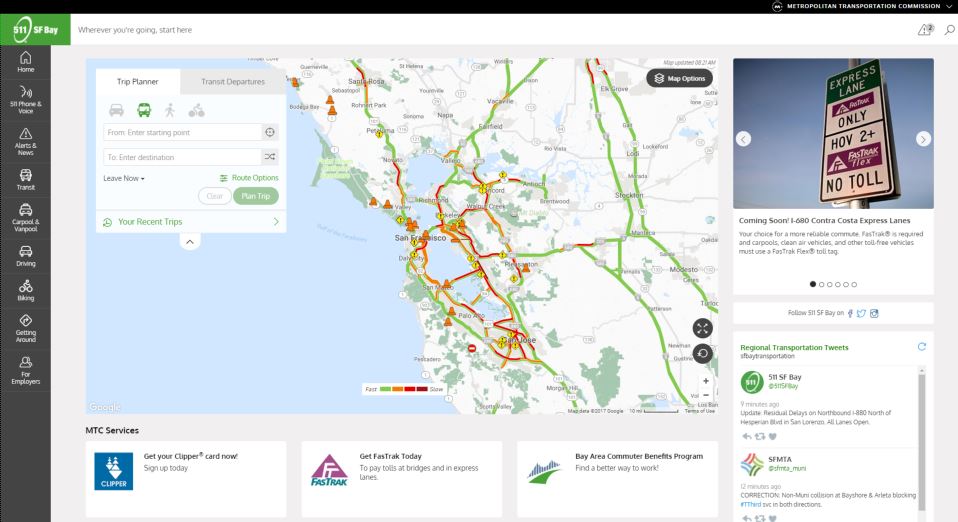Open Coming Soon I-680 Express Lanes headline
This screenshot has height=522, width=958.
click(824, 221)
